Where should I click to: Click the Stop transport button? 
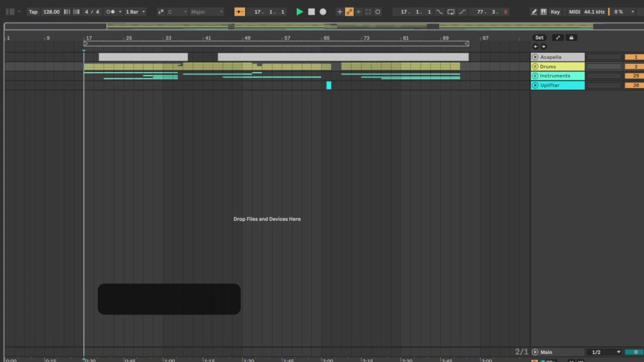point(311,12)
